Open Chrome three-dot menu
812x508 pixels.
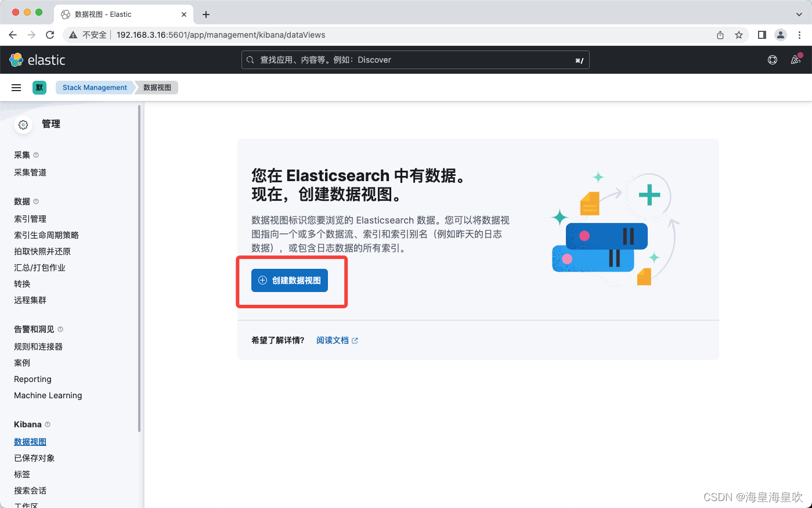pyautogui.click(x=799, y=35)
